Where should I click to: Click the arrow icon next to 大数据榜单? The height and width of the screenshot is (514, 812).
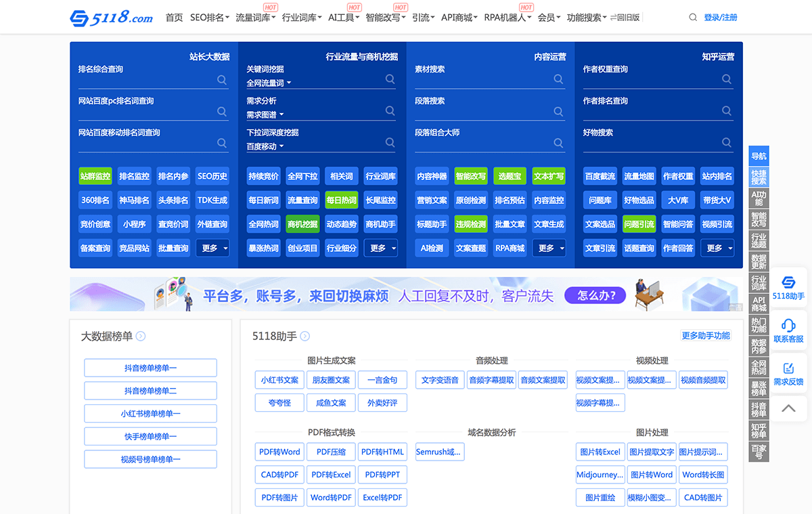pos(141,337)
